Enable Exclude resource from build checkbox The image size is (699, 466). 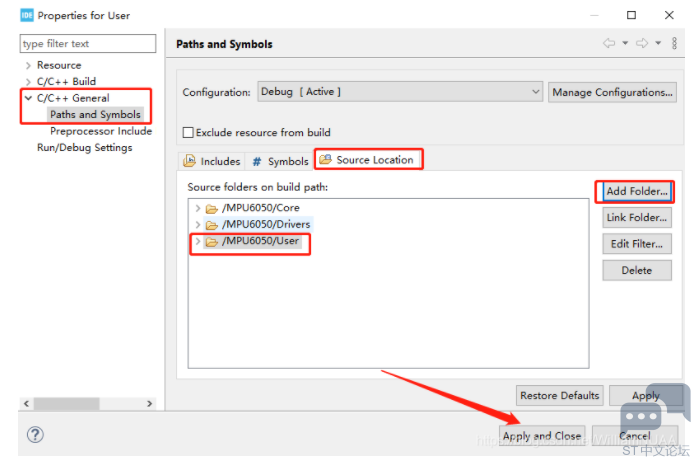(188, 132)
